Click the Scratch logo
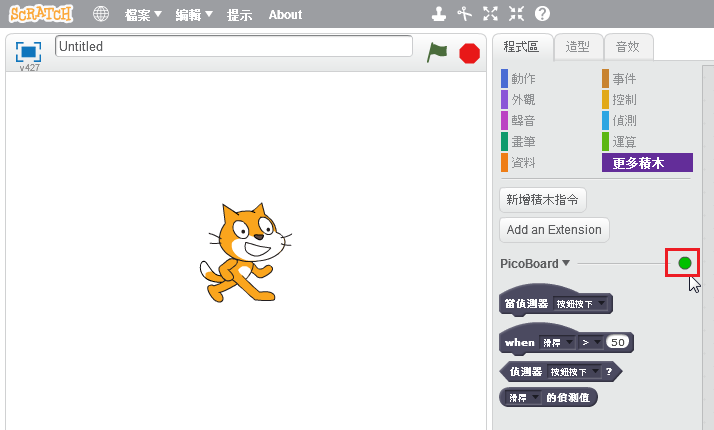 [x=41, y=14]
